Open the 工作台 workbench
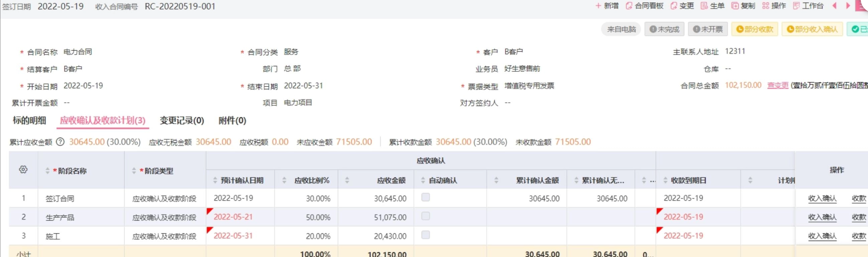Screen dimensions: 868x257 point(797,6)
